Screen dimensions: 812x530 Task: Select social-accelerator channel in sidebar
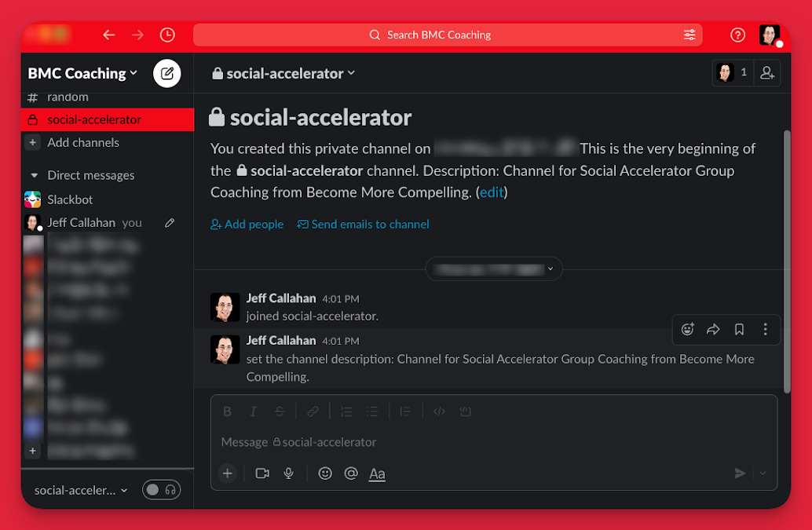pyautogui.click(x=108, y=119)
